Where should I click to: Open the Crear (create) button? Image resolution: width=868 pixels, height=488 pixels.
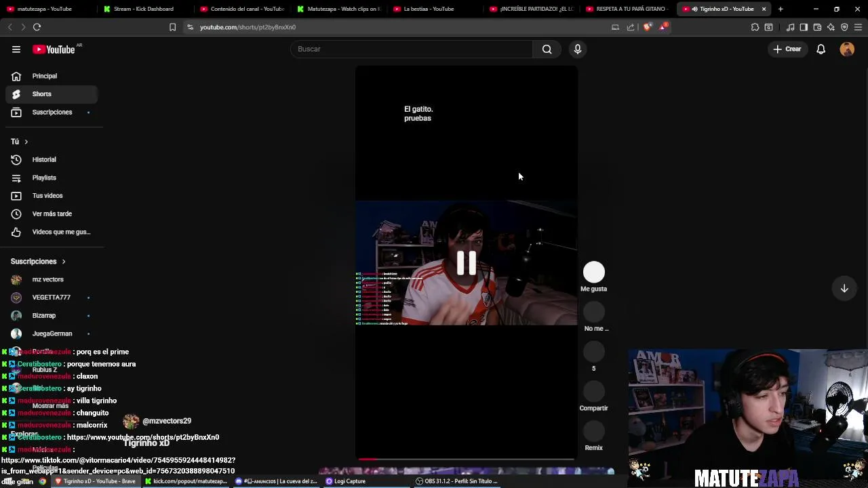tap(787, 49)
